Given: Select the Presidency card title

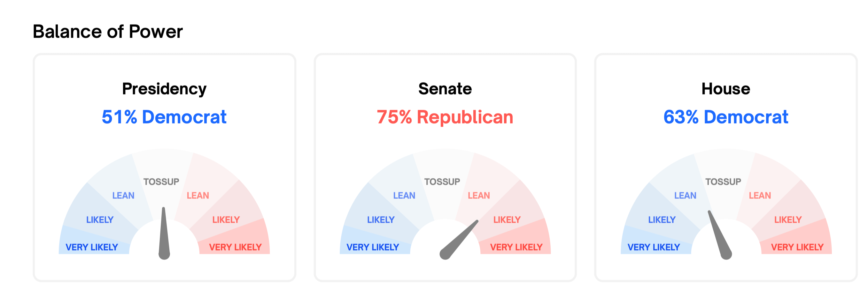Looking at the screenshot, I should point(164,89).
